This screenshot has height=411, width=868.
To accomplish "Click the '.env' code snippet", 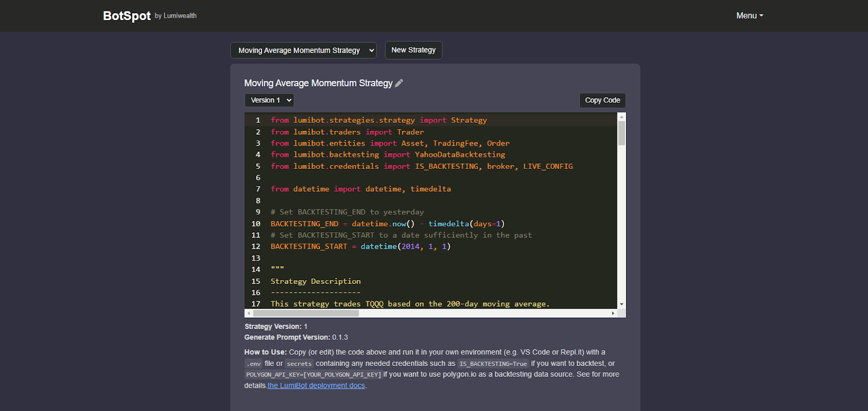I will (253, 364).
